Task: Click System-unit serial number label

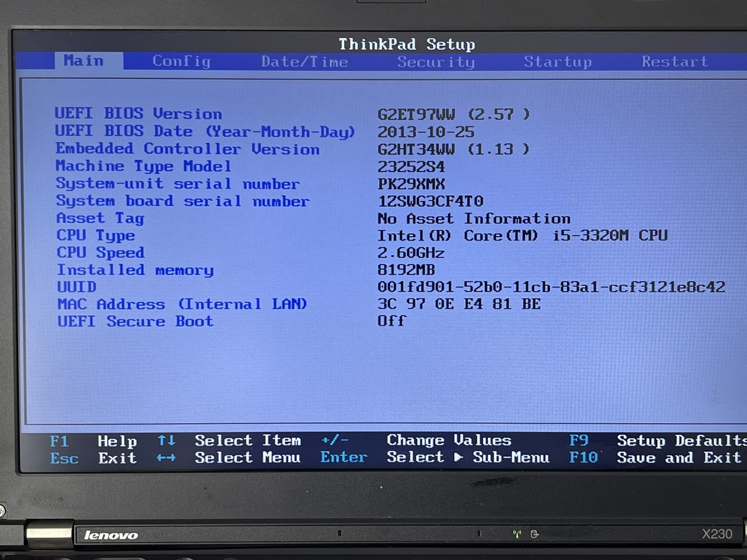Action: tap(177, 184)
